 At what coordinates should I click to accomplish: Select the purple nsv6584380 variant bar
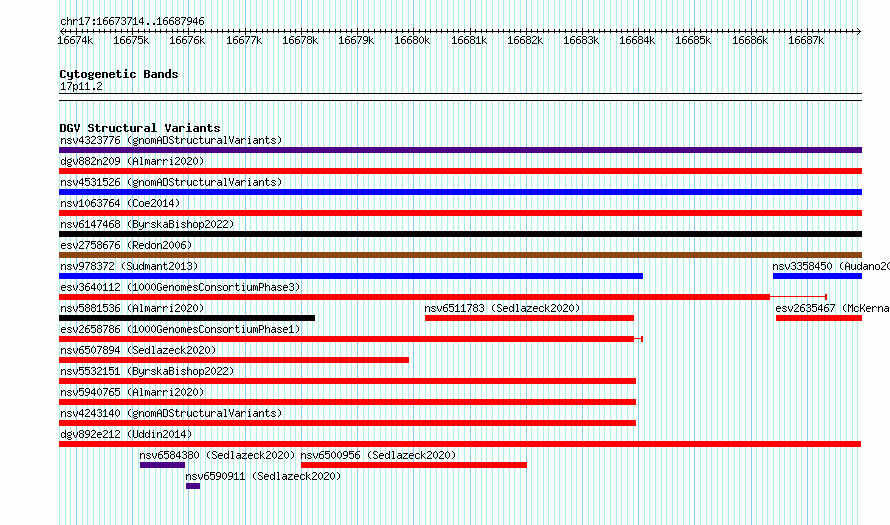point(162,465)
